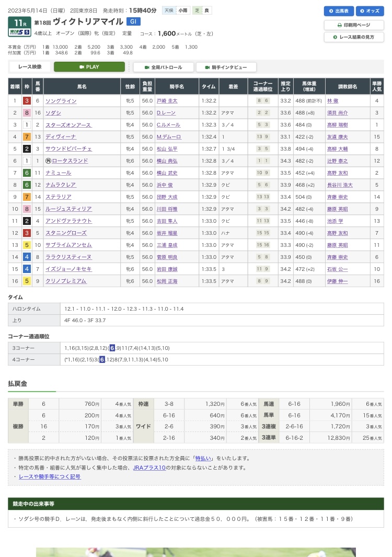
Task: Click the ハロンタイム values row
Action: point(222,309)
